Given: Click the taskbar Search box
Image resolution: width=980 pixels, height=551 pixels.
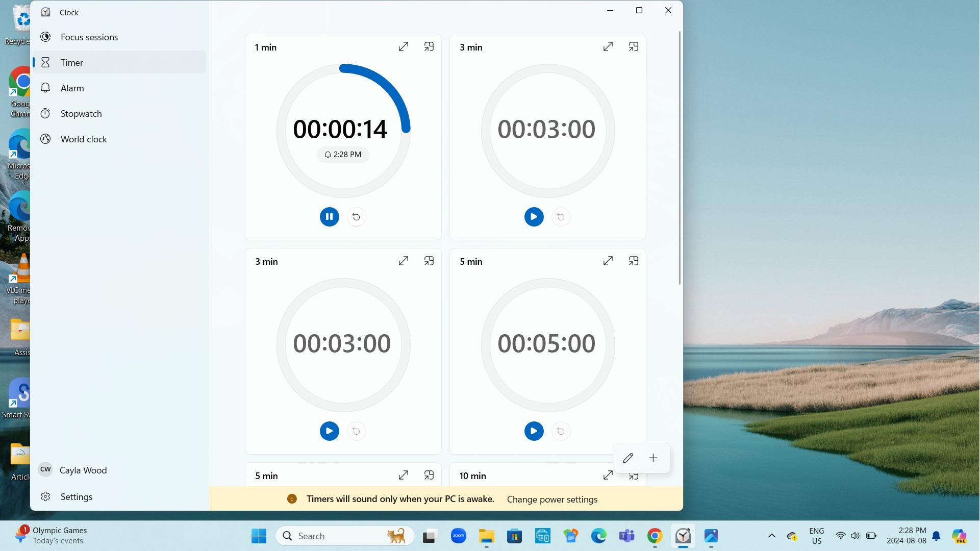Looking at the screenshot, I should [x=345, y=536].
